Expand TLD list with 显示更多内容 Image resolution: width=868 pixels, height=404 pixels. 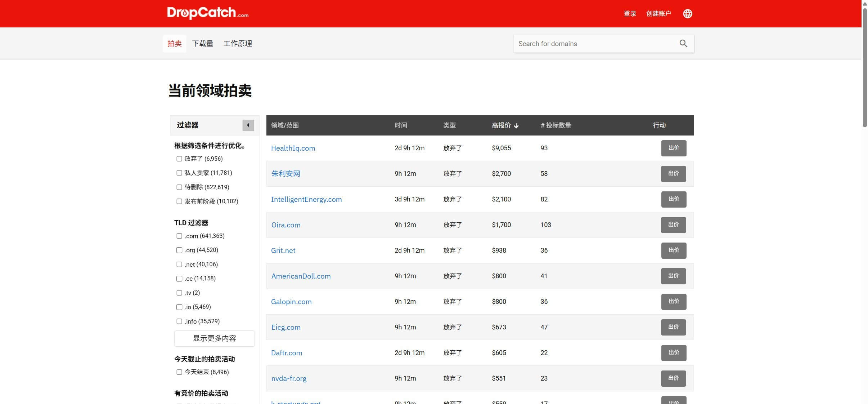(x=215, y=338)
